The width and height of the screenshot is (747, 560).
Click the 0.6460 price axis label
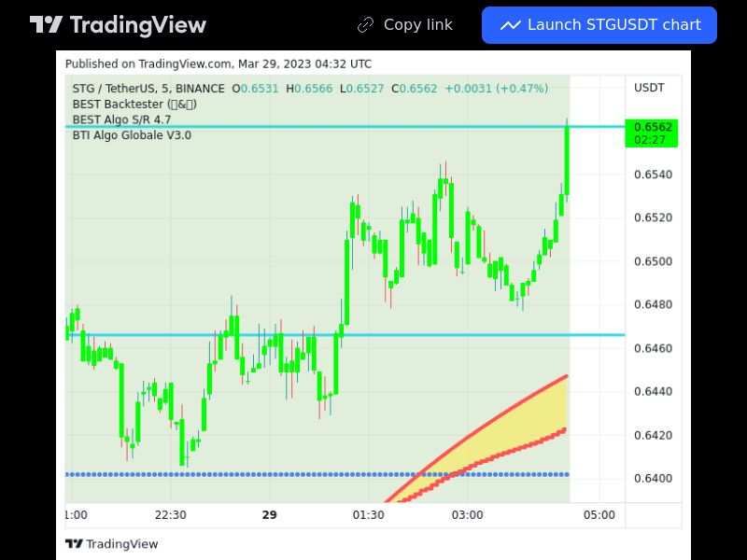click(653, 348)
